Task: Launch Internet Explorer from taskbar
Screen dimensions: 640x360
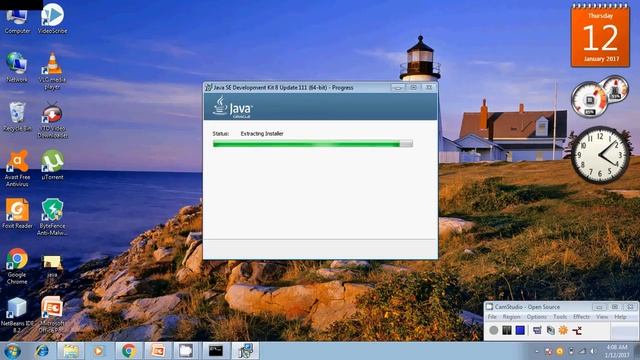Action: [42, 351]
